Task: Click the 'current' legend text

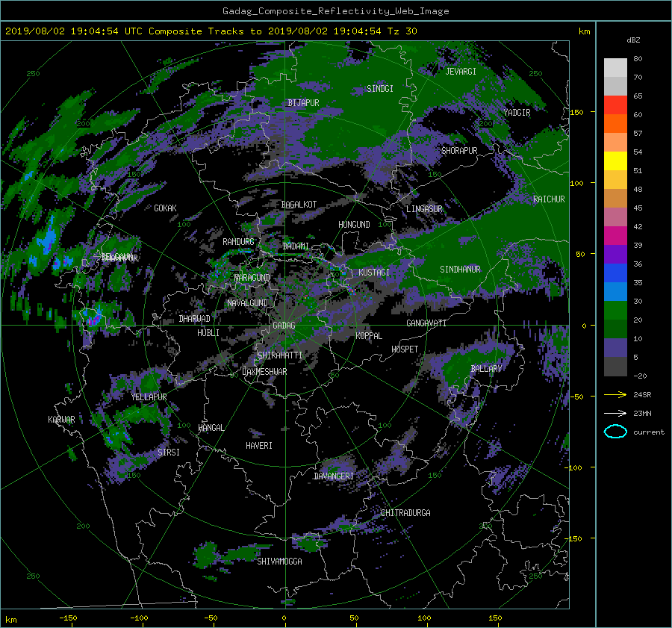Action: tap(649, 432)
